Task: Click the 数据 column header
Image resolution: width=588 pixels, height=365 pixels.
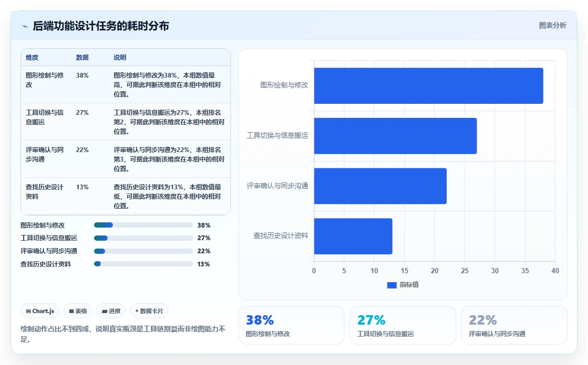Action: tap(82, 58)
